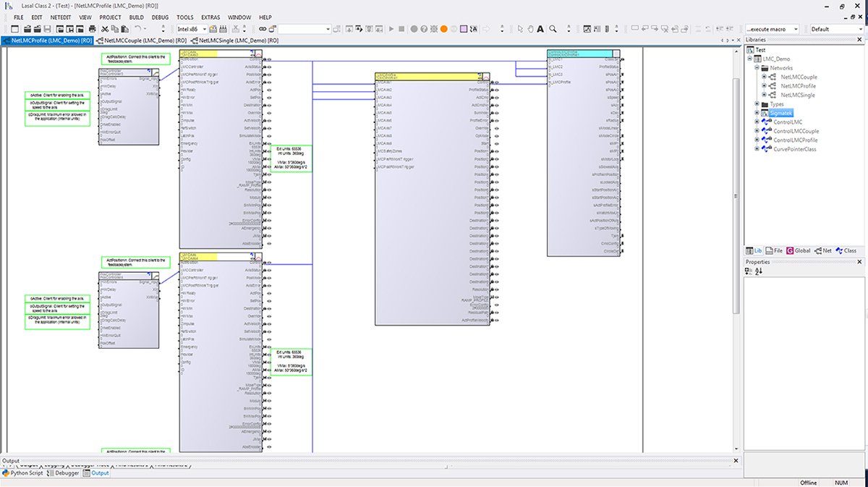Click the help question mark icon

click(x=425, y=29)
